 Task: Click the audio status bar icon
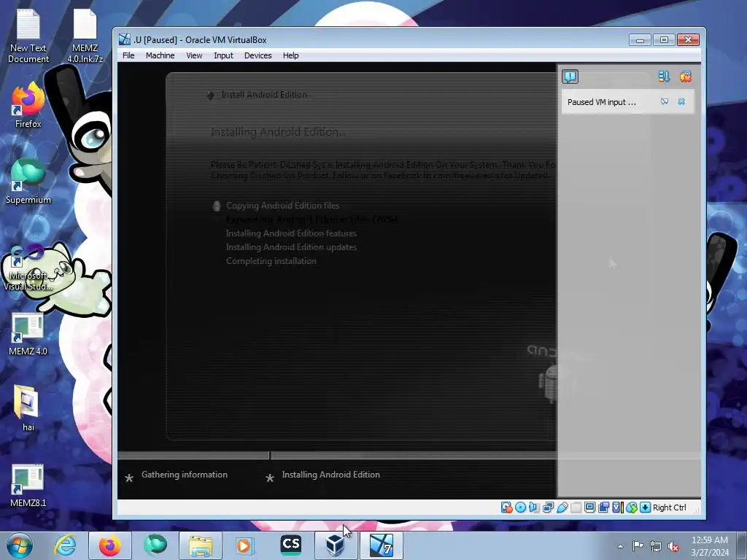click(x=534, y=507)
